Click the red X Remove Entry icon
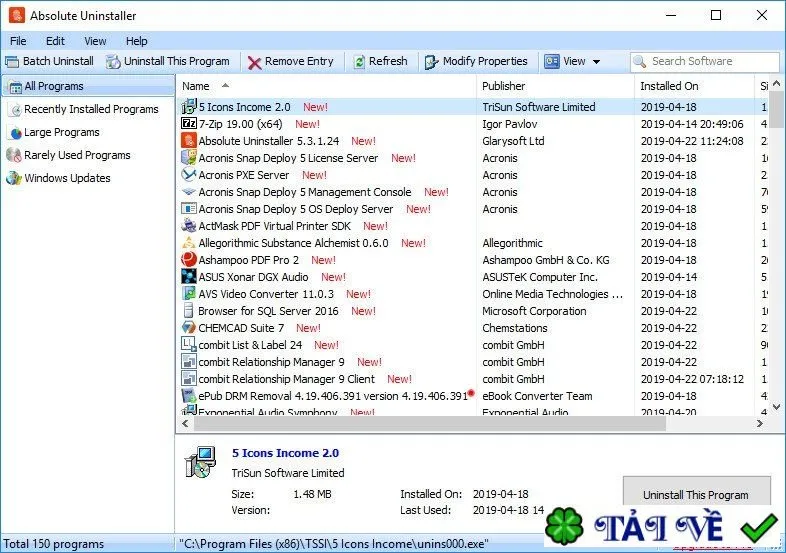The height and width of the screenshot is (553, 786). click(x=254, y=62)
